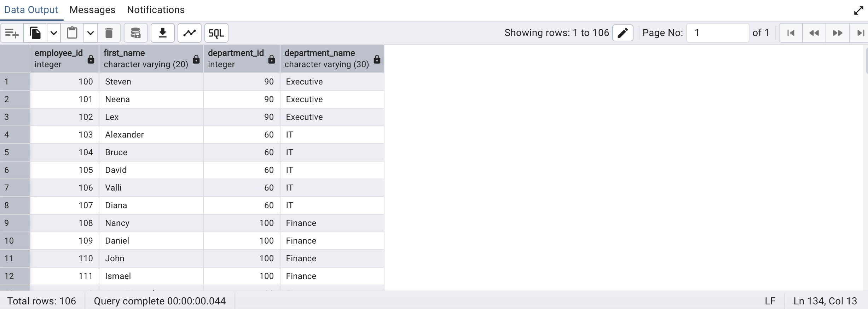
Task: Jump to the next page
Action: pos(837,33)
